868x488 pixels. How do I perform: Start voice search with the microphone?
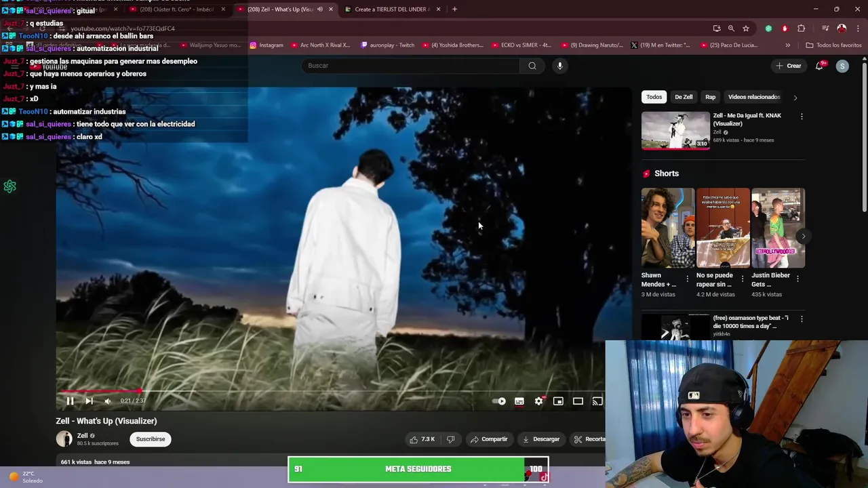[x=560, y=66]
